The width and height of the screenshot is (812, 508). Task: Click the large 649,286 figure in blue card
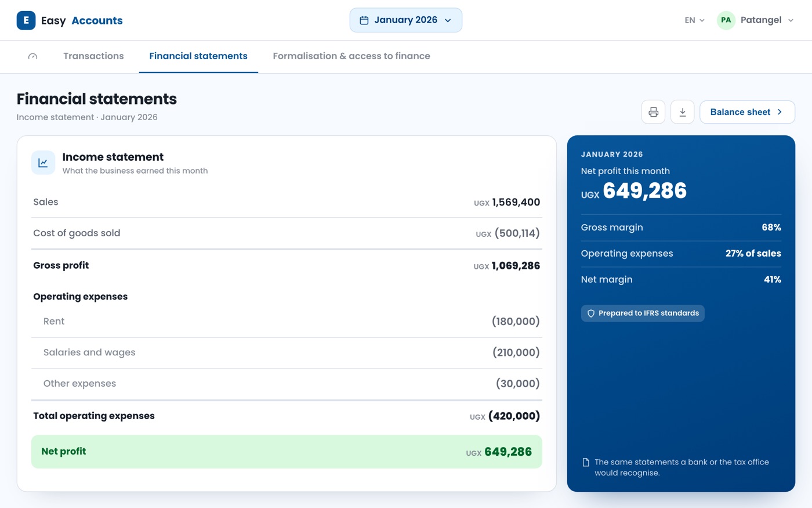(645, 191)
